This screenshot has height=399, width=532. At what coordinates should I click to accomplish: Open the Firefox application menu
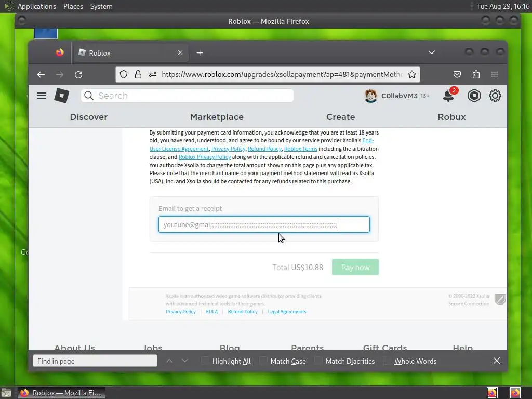tap(495, 74)
